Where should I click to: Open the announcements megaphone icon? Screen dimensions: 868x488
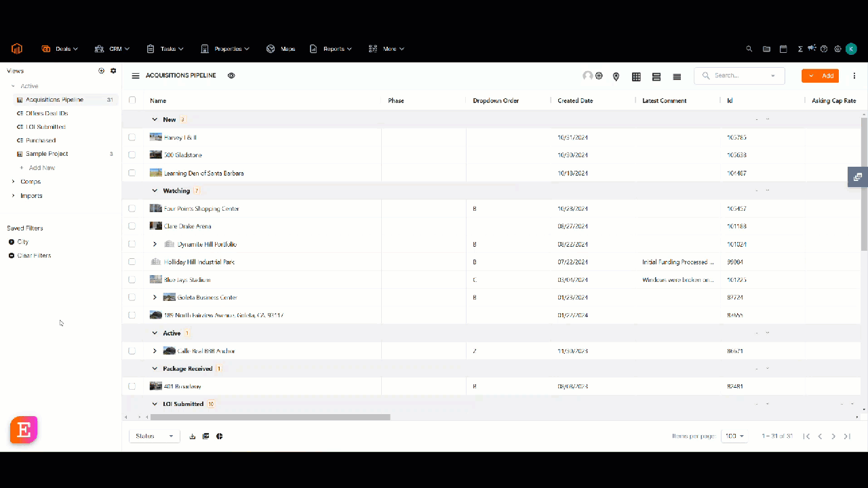pos(812,49)
